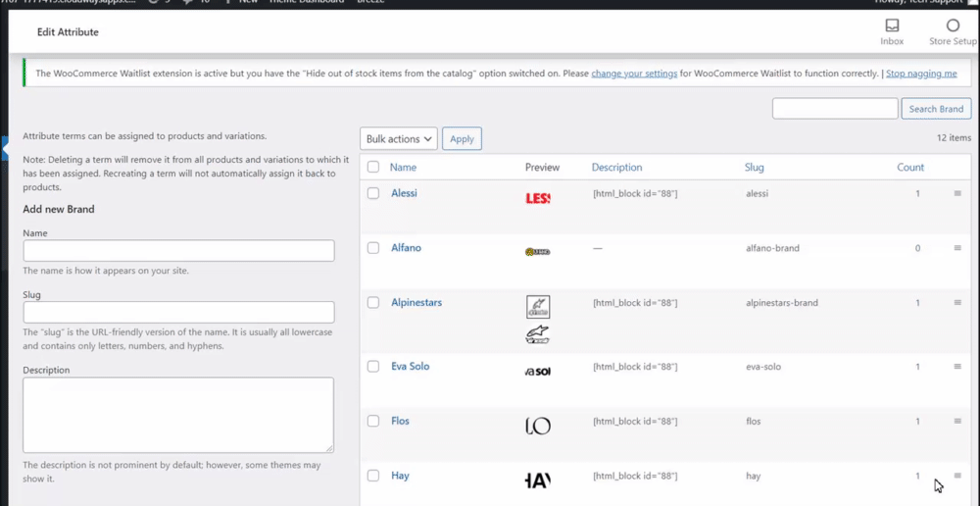980x506 pixels.
Task: Open the Alfano brand term
Action: (x=407, y=248)
